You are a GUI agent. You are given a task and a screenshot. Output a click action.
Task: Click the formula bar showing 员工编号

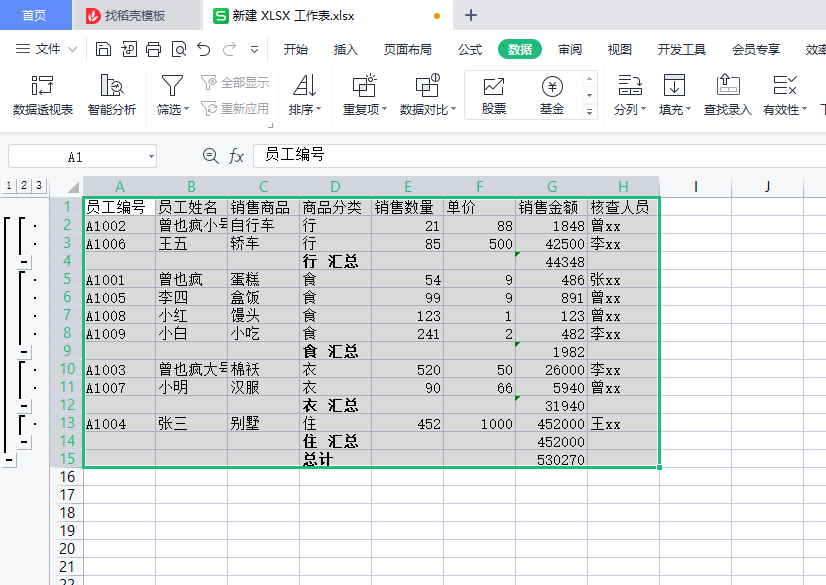coord(539,156)
